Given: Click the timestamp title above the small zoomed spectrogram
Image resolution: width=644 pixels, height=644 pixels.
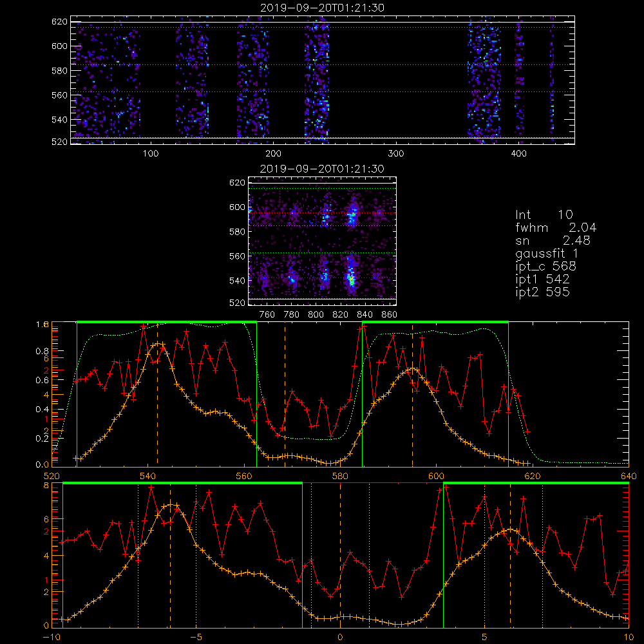Looking at the screenshot, I should (x=322, y=169).
